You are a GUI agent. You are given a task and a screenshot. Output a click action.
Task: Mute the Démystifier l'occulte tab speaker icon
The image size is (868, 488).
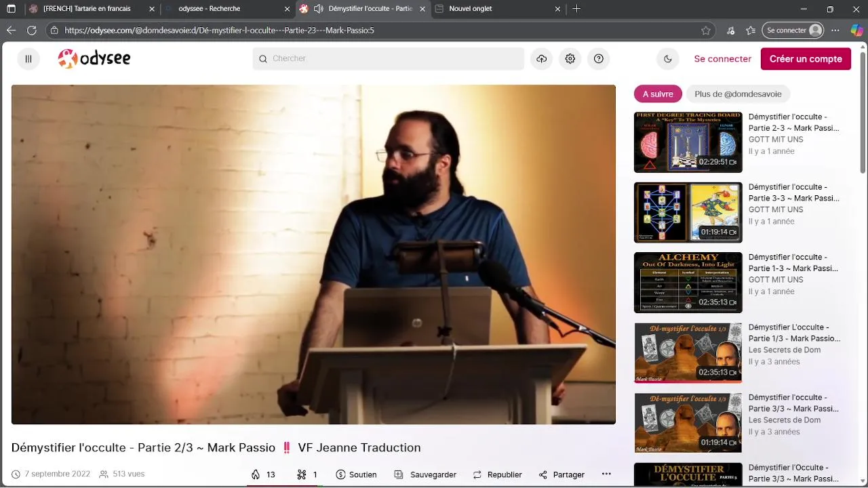318,9
